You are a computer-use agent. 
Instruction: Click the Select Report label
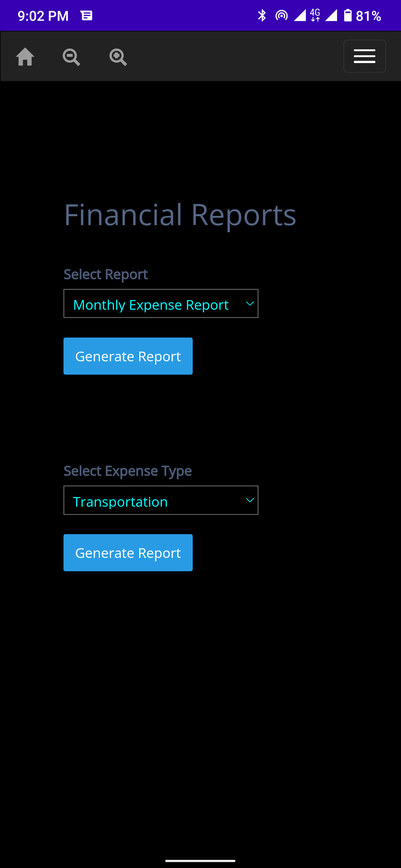[106, 274]
